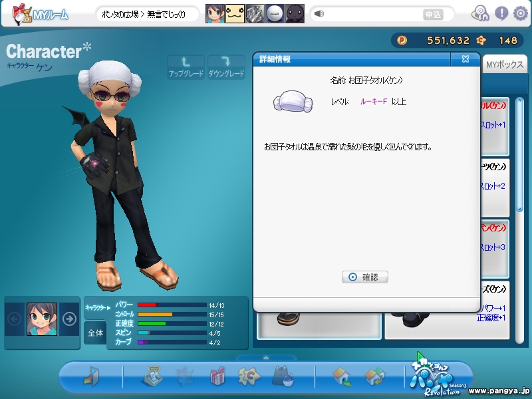Click the Pangya Revolution logo
This screenshot has height=399, width=532.
click(x=438, y=378)
